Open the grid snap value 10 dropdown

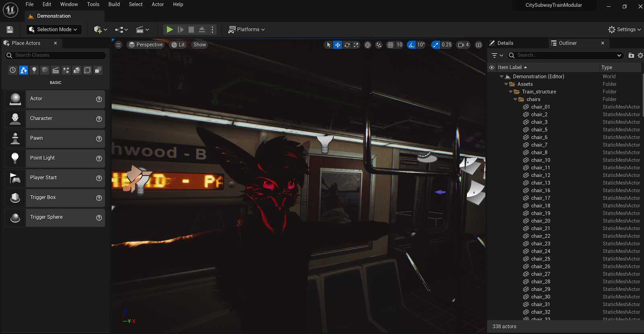point(399,45)
